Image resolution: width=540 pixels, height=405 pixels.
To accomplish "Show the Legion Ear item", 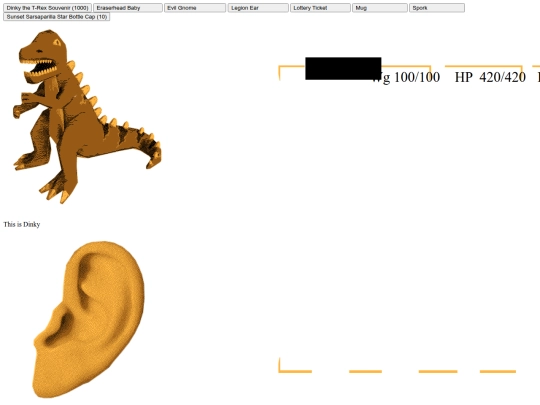I will pos(258,8).
